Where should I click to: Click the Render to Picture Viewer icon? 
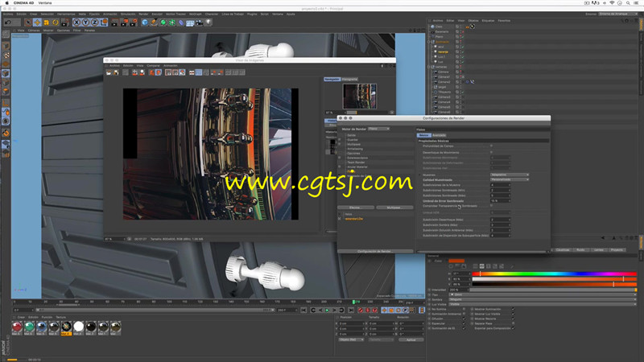[124, 23]
